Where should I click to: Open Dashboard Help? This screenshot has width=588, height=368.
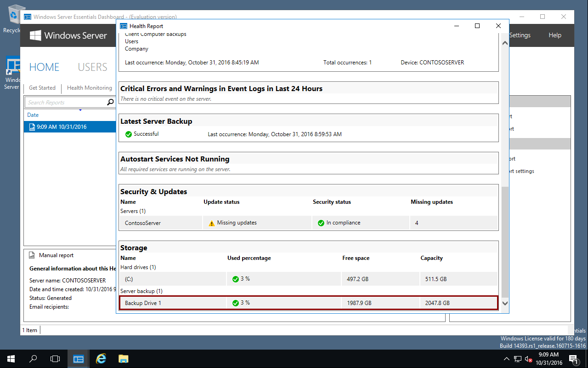(x=555, y=35)
